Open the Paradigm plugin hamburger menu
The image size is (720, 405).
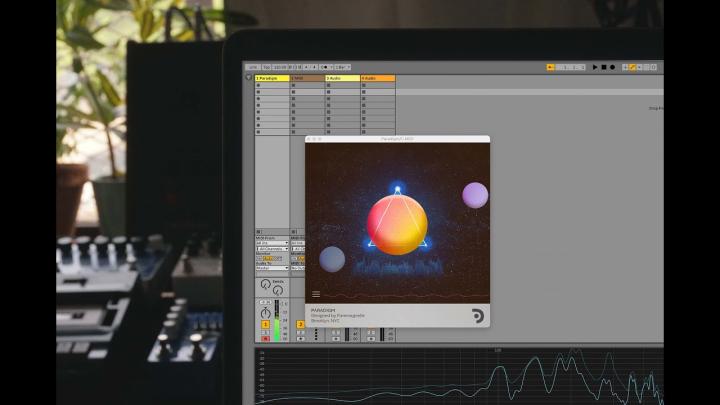pos(316,294)
